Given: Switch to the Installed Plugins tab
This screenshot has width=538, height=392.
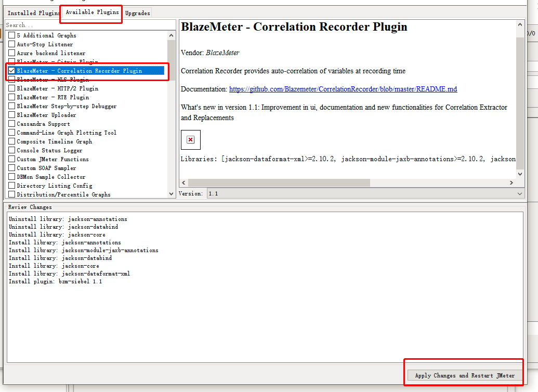Looking at the screenshot, I should click(33, 12).
